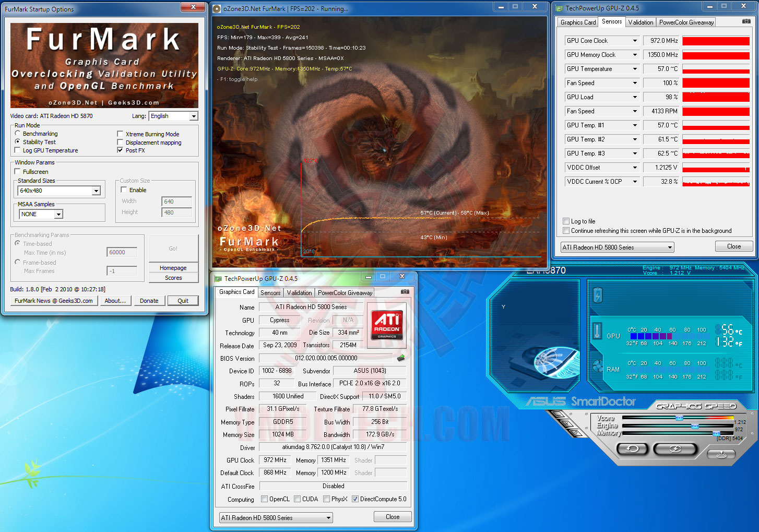This screenshot has width=759, height=532.
Task: Open SmartDoctor help via the question mark icon
Action: click(576, 433)
